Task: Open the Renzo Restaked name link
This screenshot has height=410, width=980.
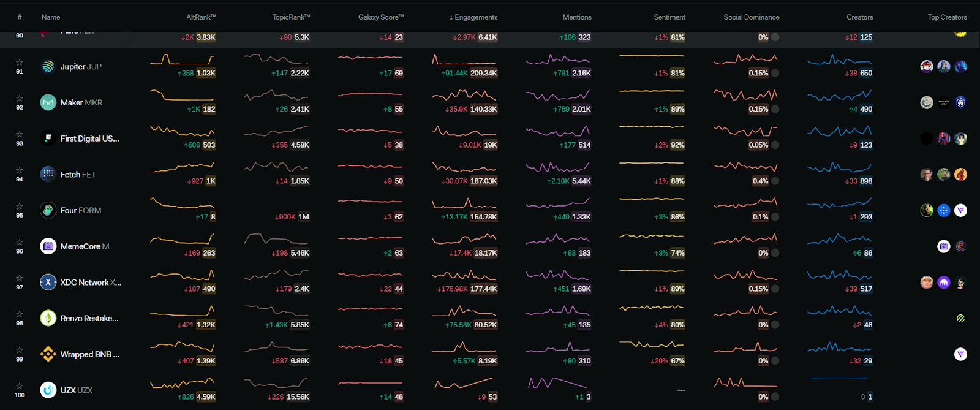Action: pyautogui.click(x=89, y=318)
